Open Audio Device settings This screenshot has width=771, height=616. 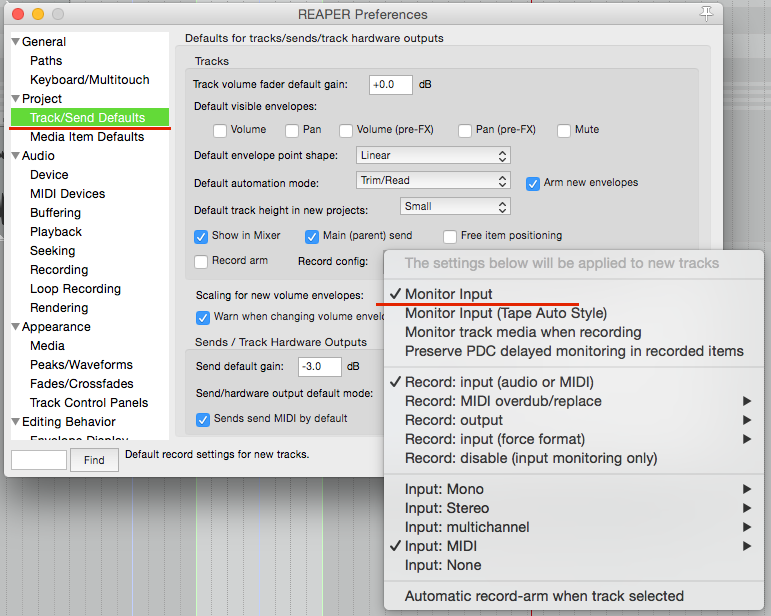tap(49, 175)
